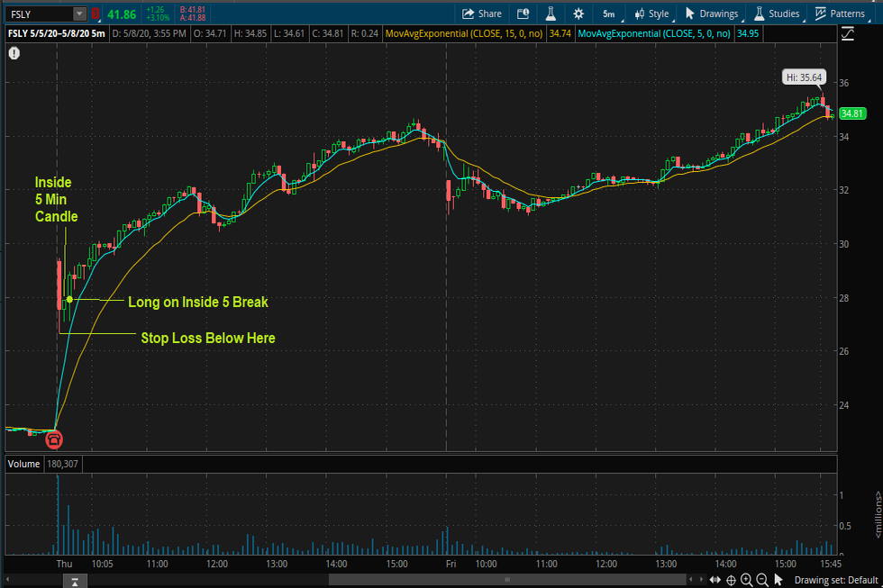Open the Drawings menu
Screen dimensions: 883x588
pos(711,14)
